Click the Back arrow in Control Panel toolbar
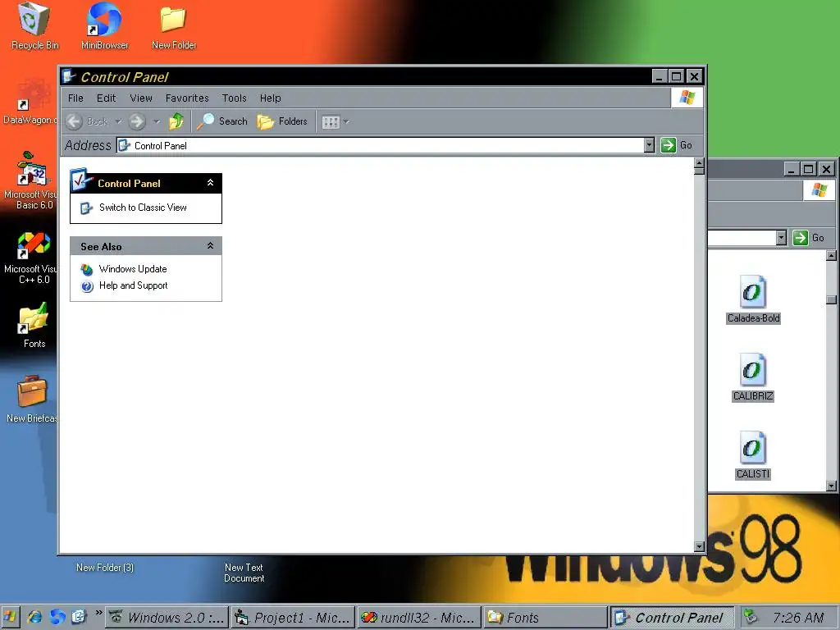Image resolution: width=840 pixels, height=630 pixels. point(75,121)
